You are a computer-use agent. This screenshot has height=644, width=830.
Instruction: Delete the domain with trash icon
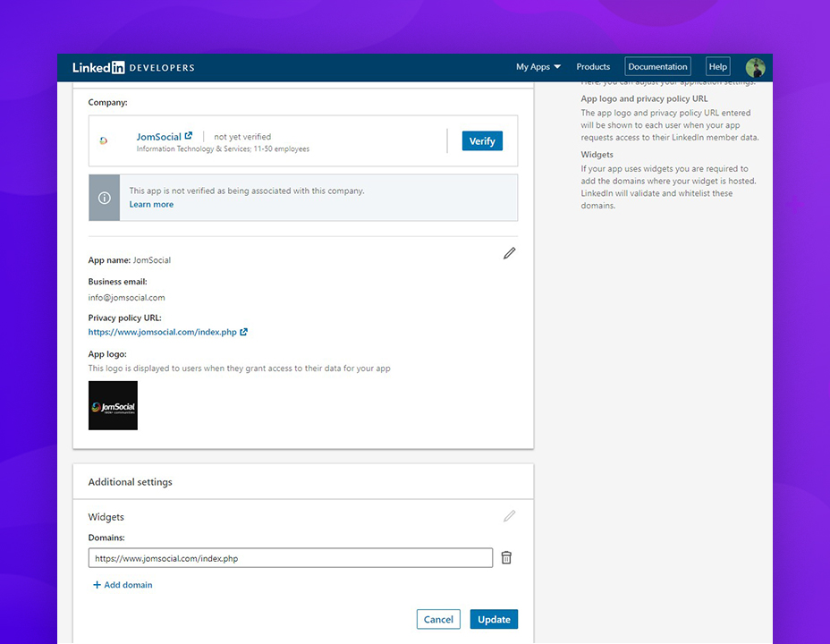pyautogui.click(x=506, y=558)
